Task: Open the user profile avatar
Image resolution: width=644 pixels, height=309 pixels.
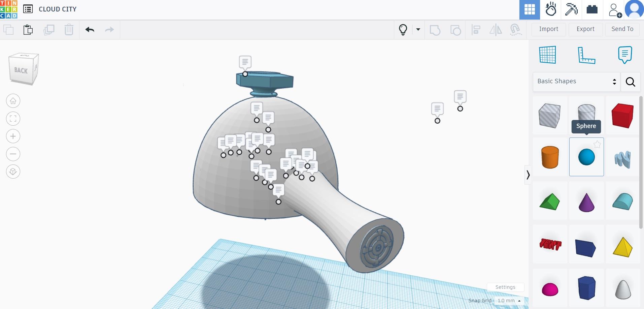Action: (x=634, y=9)
